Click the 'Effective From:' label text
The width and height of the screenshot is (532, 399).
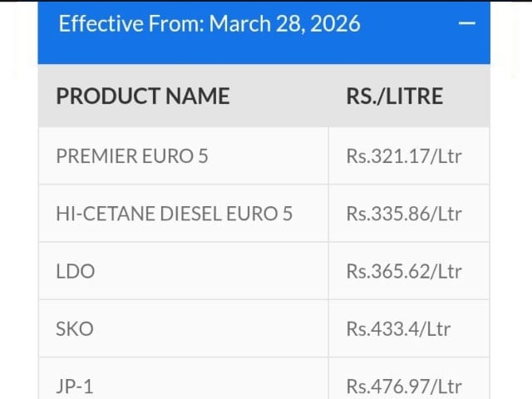131,23
